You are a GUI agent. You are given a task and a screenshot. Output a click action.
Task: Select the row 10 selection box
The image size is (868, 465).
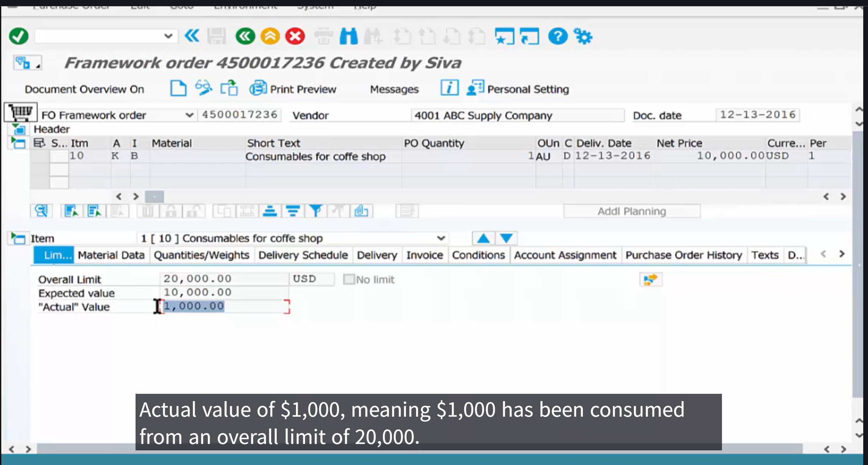tap(59, 156)
